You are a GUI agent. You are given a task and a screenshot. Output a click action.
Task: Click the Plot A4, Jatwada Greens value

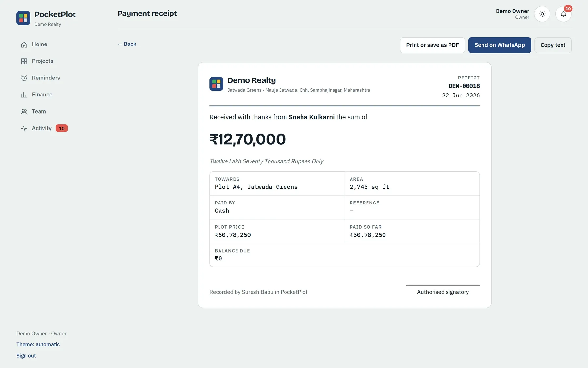click(x=256, y=187)
